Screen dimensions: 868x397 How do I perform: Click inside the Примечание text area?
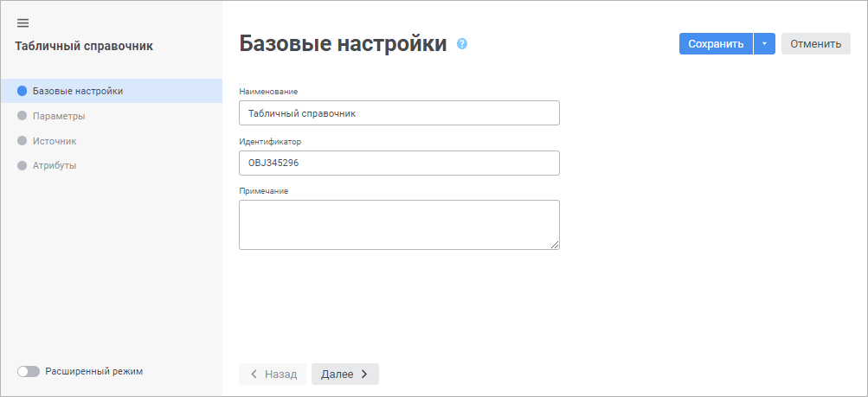pos(399,225)
